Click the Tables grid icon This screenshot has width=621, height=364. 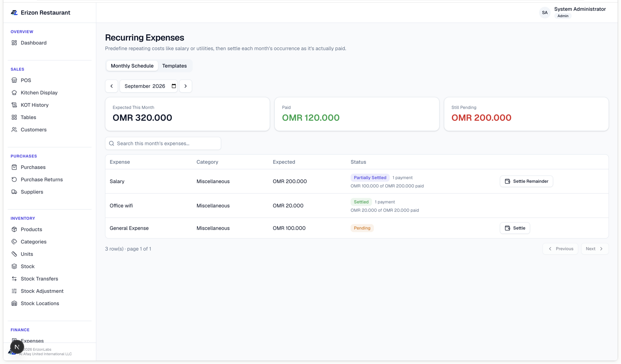14,117
